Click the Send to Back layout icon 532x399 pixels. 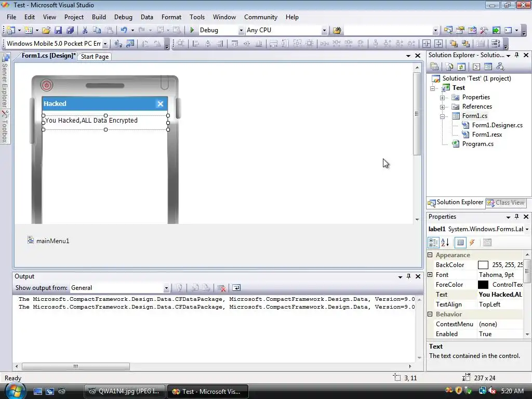tap(465, 44)
